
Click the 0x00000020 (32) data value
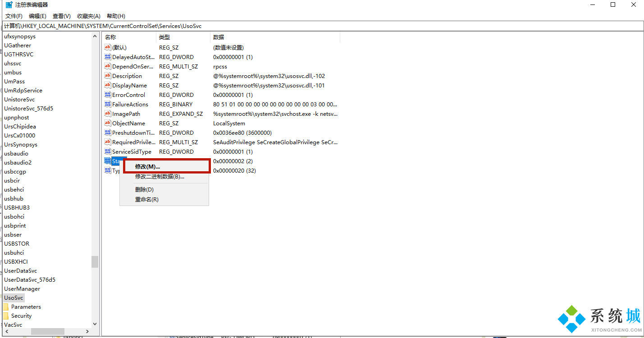click(x=234, y=171)
